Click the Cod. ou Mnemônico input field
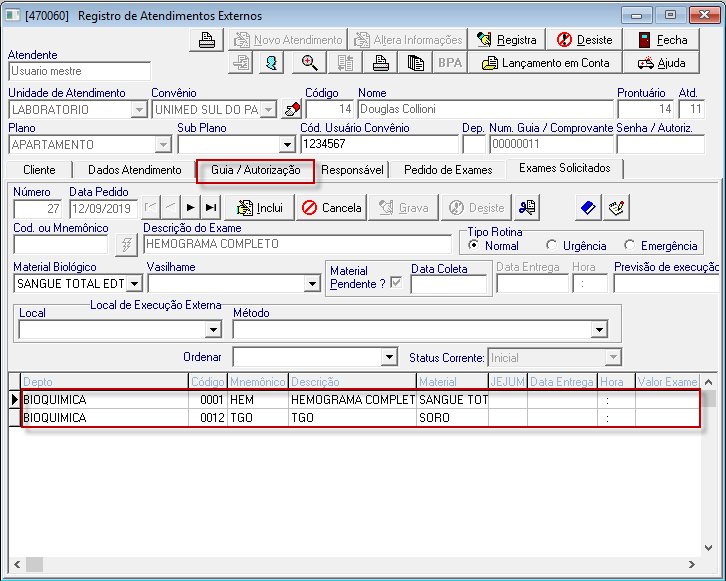The height and width of the screenshot is (581, 726). coord(61,244)
